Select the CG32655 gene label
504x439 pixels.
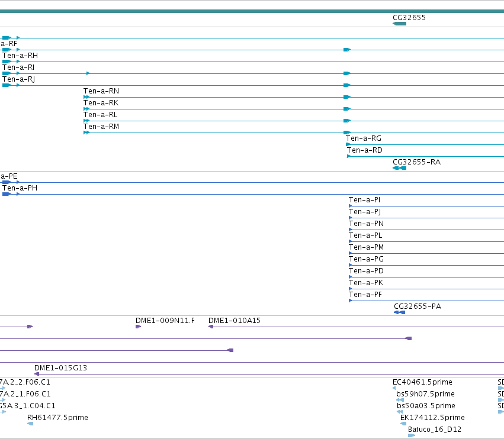tap(409, 18)
